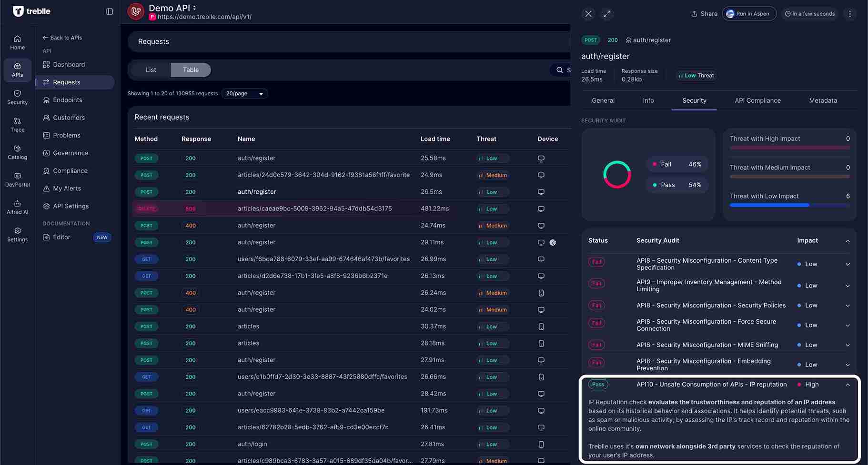Open the Catalog section
The height and width of the screenshot is (465, 868).
click(17, 151)
